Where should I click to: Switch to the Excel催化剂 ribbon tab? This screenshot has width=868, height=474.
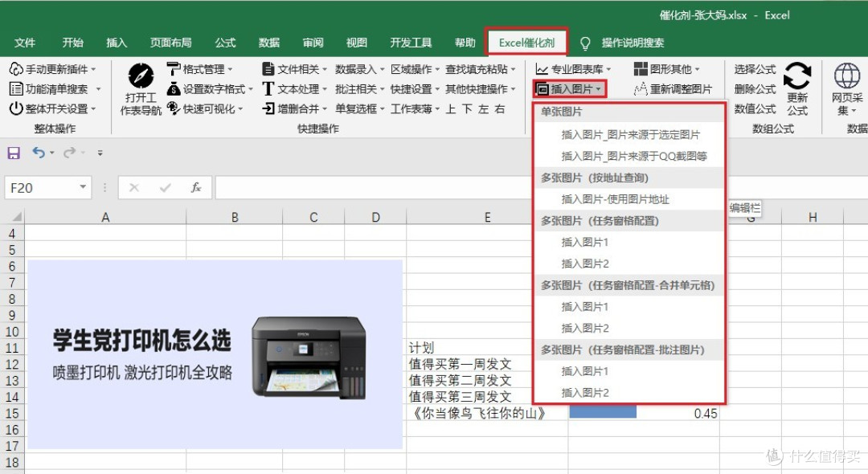click(x=527, y=43)
